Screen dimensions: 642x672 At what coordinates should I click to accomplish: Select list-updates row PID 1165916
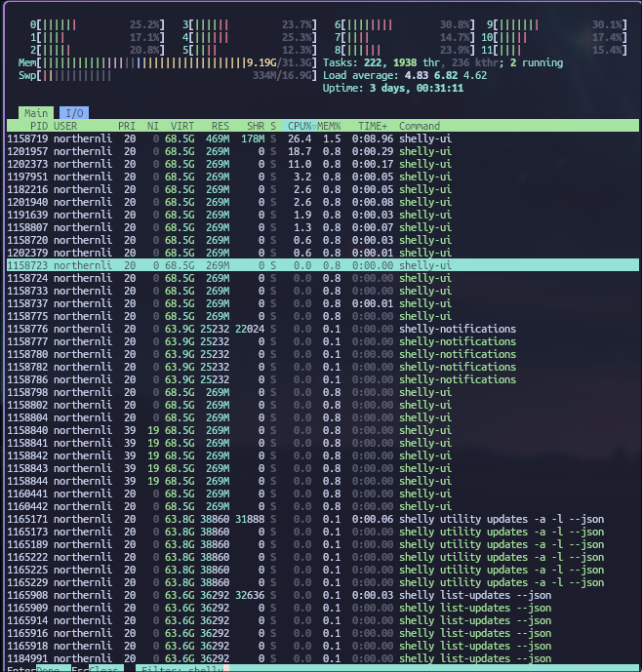point(323,633)
